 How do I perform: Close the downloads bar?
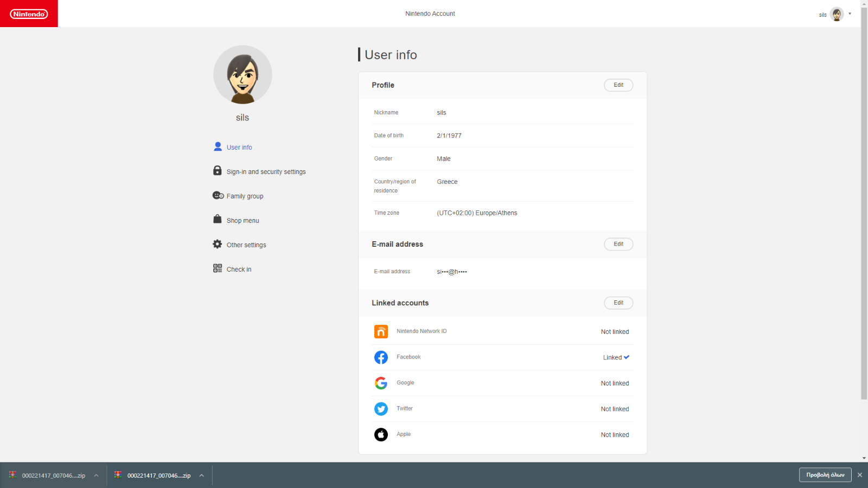860,475
